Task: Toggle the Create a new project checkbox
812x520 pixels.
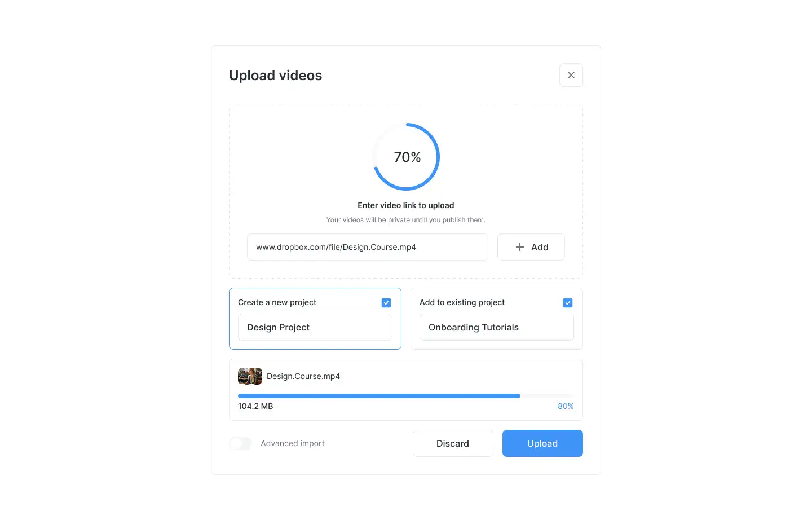Action: [386, 303]
